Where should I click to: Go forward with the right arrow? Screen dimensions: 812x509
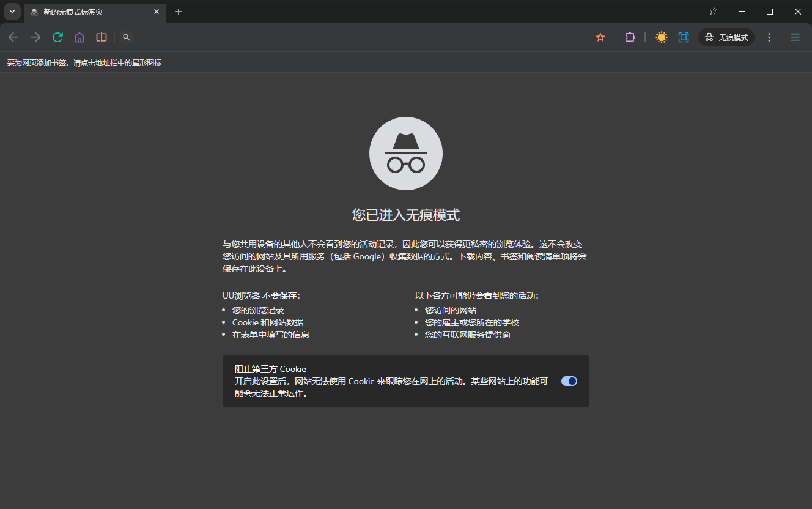pos(35,37)
